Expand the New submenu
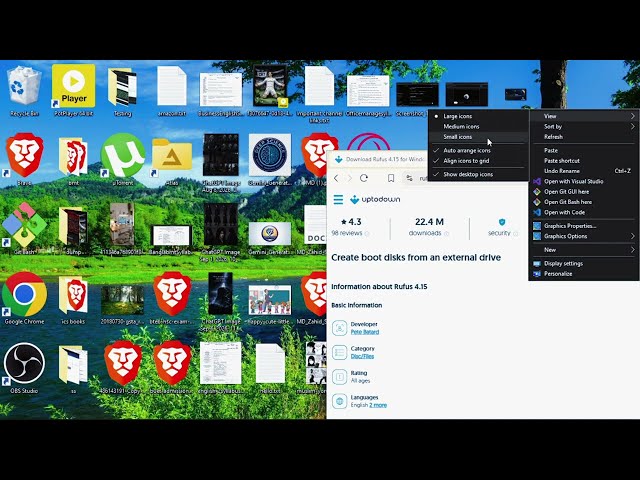The width and height of the screenshot is (640, 480). point(584,249)
